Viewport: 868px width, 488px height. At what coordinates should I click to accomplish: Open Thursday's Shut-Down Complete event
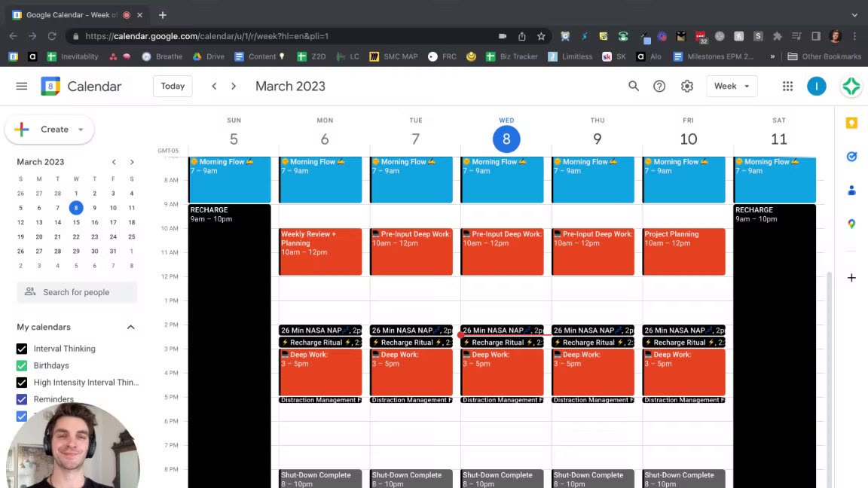click(x=593, y=479)
